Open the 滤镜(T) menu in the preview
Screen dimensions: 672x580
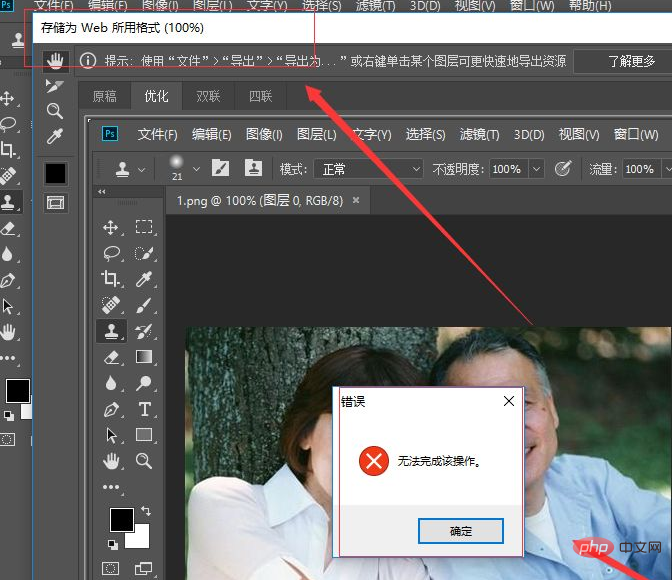pyautogui.click(x=479, y=135)
